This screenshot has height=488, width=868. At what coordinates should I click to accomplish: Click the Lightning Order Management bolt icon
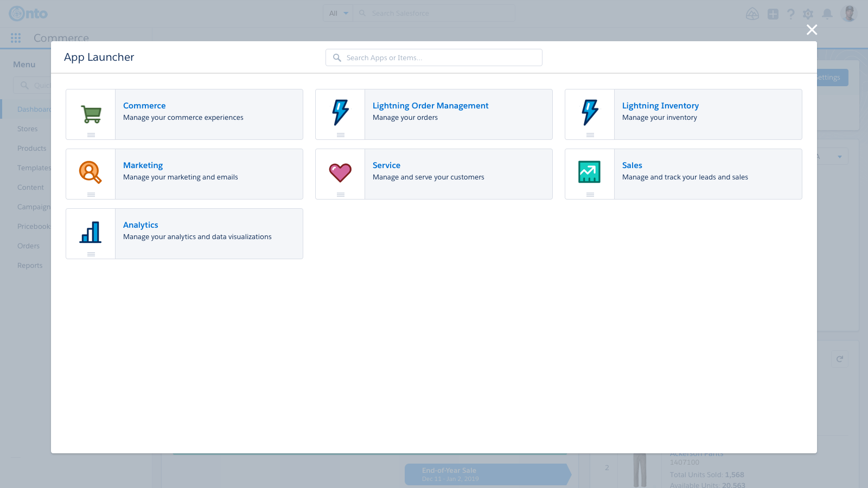pyautogui.click(x=341, y=112)
